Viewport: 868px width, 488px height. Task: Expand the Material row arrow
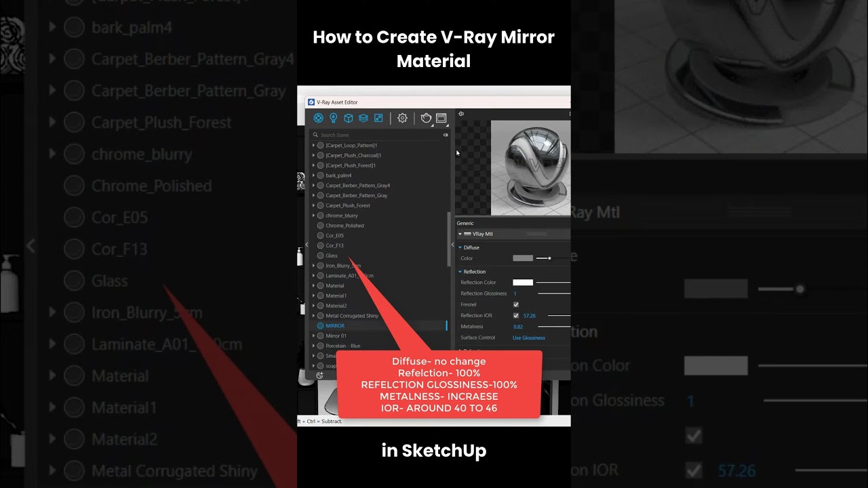313,285
